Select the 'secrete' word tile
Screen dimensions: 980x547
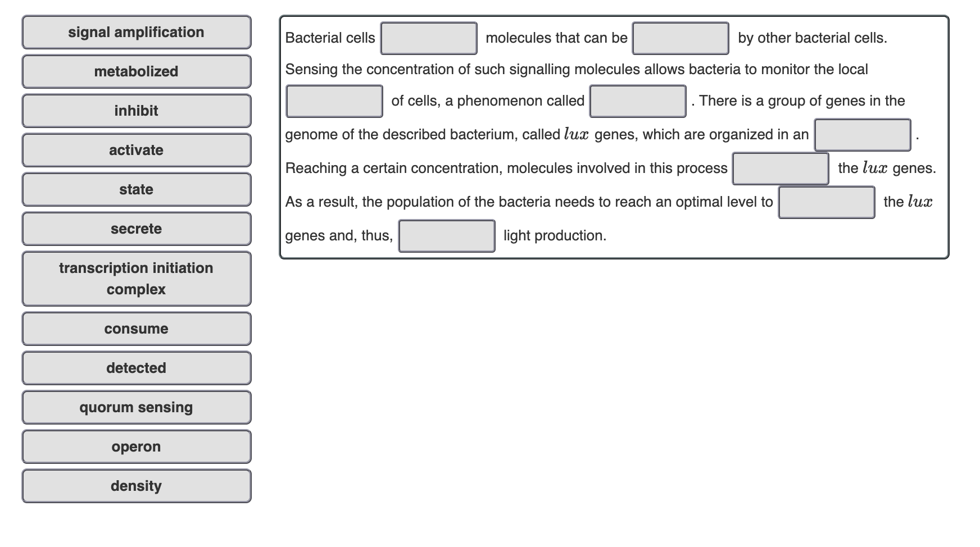click(x=136, y=229)
